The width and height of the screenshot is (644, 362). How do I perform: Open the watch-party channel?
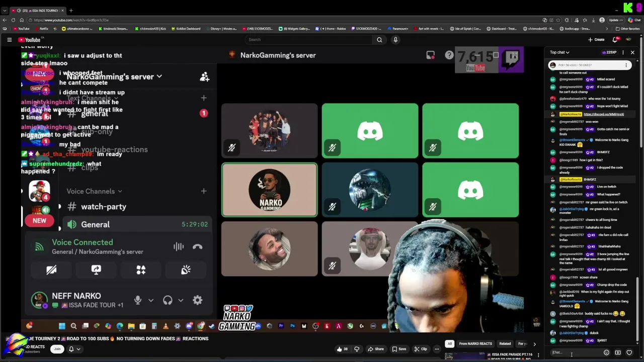[x=97, y=207]
